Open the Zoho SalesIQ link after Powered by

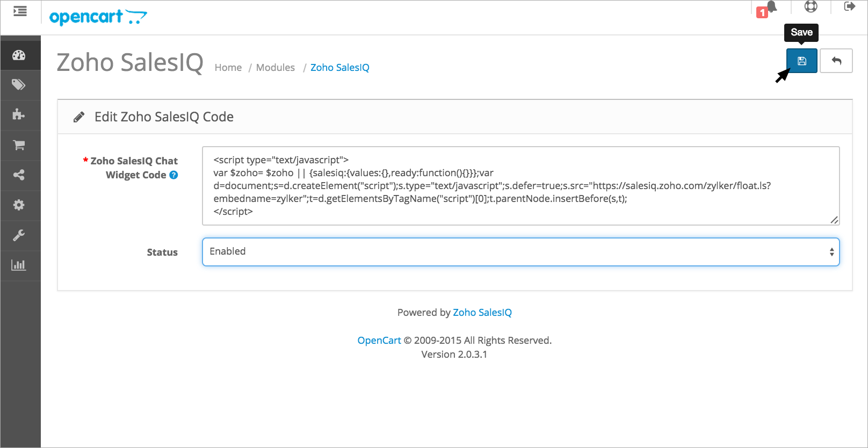coord(482,313)
